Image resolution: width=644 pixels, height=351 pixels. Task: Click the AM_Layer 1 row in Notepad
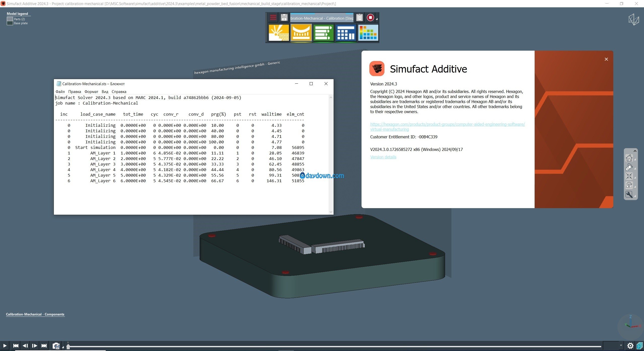[186, 153]
